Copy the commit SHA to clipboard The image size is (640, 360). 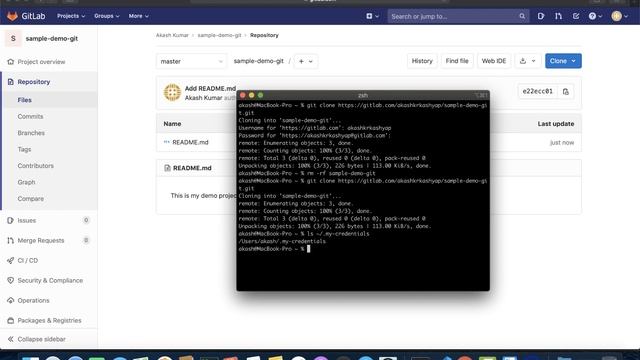pos(566,91)
